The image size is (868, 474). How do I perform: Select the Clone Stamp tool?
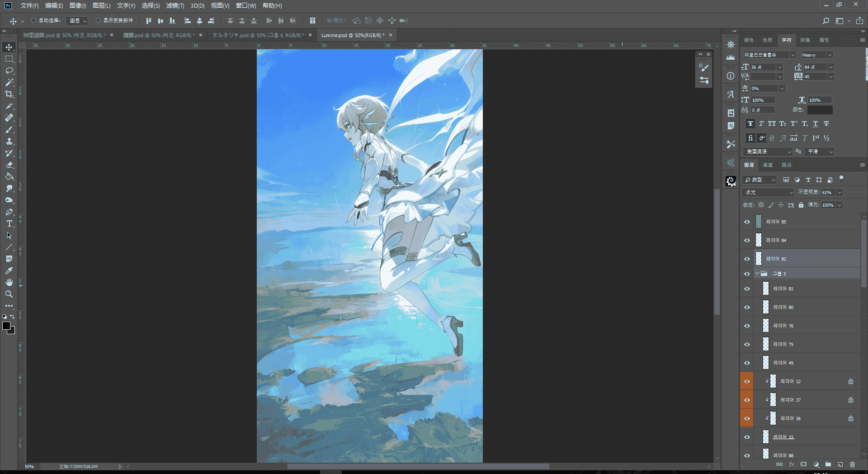[x=9, y=141]
